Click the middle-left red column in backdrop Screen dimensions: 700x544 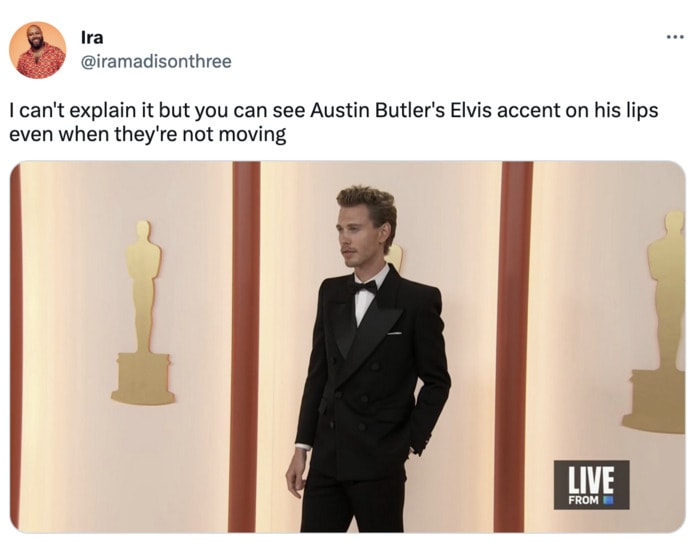[244, 347]
